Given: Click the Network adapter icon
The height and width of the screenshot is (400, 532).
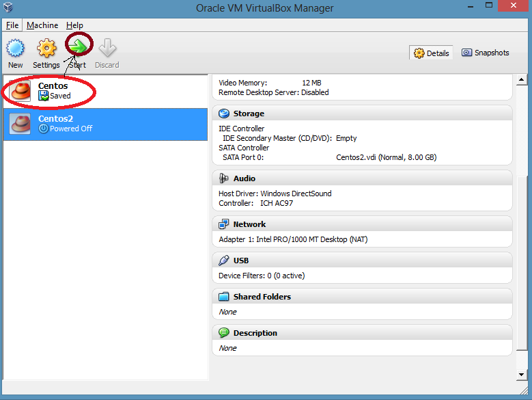Looking at the screenshot, I should (x=224, y=224).
